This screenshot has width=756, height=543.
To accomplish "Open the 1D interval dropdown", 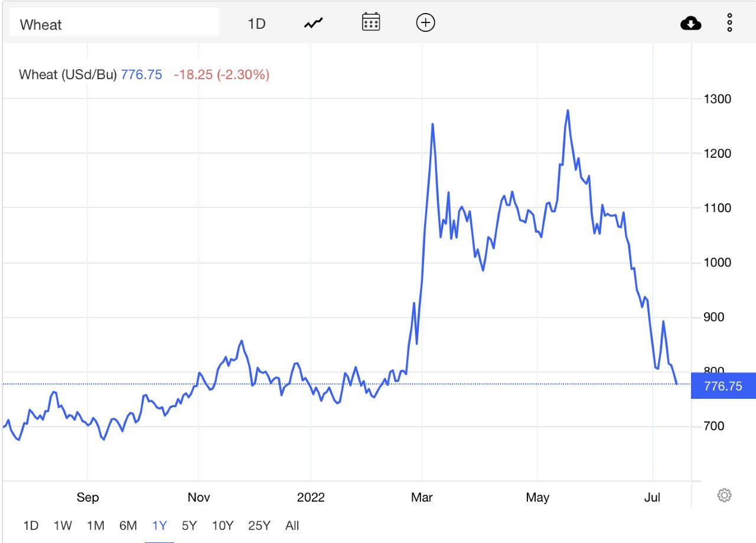I will tap(256, 24).
